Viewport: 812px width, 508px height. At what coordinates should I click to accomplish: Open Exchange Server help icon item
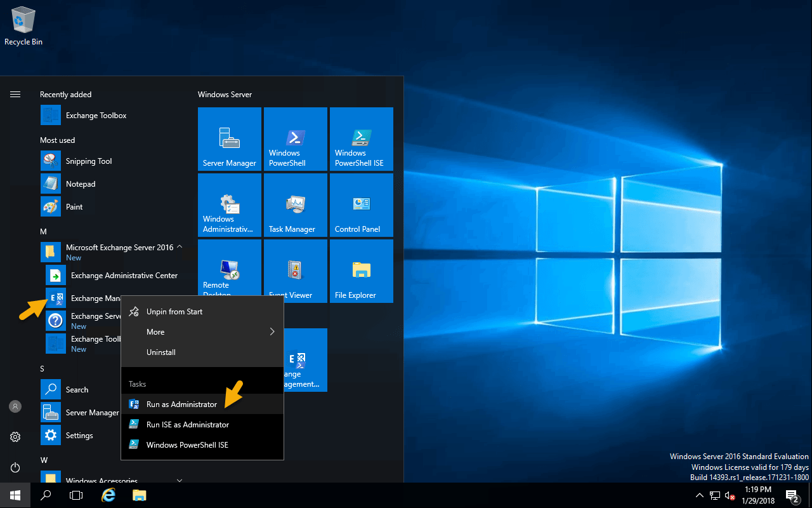click(x=56, y=321)
